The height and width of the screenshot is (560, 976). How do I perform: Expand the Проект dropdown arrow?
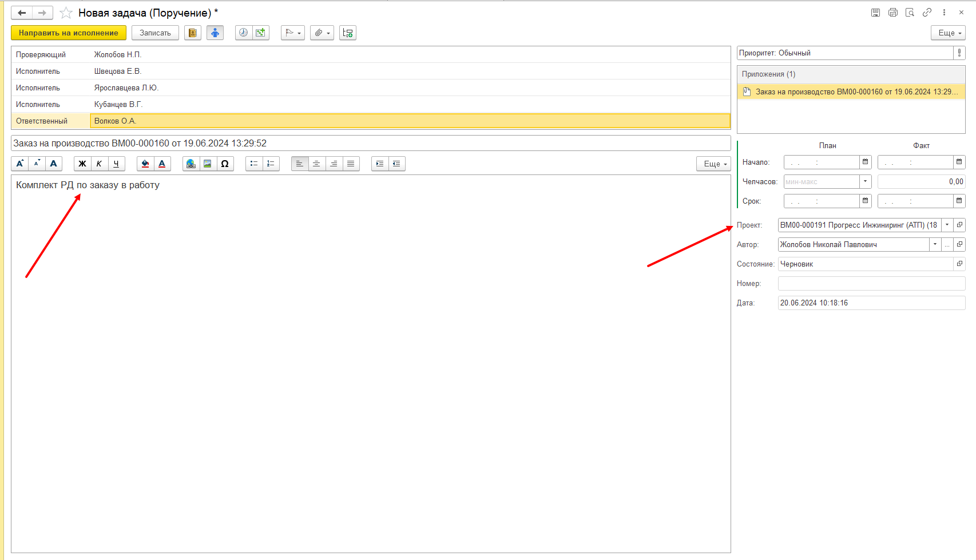(x=947, y=225)
